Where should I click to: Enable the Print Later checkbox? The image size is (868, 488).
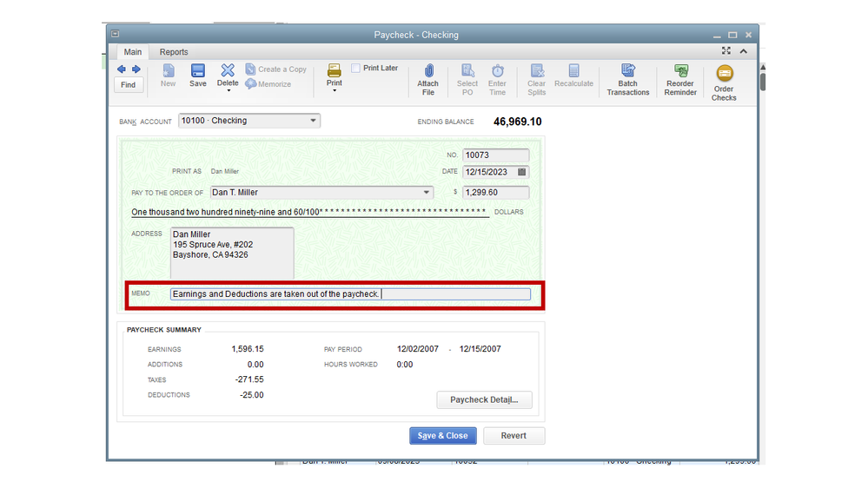tap(355, 68)
